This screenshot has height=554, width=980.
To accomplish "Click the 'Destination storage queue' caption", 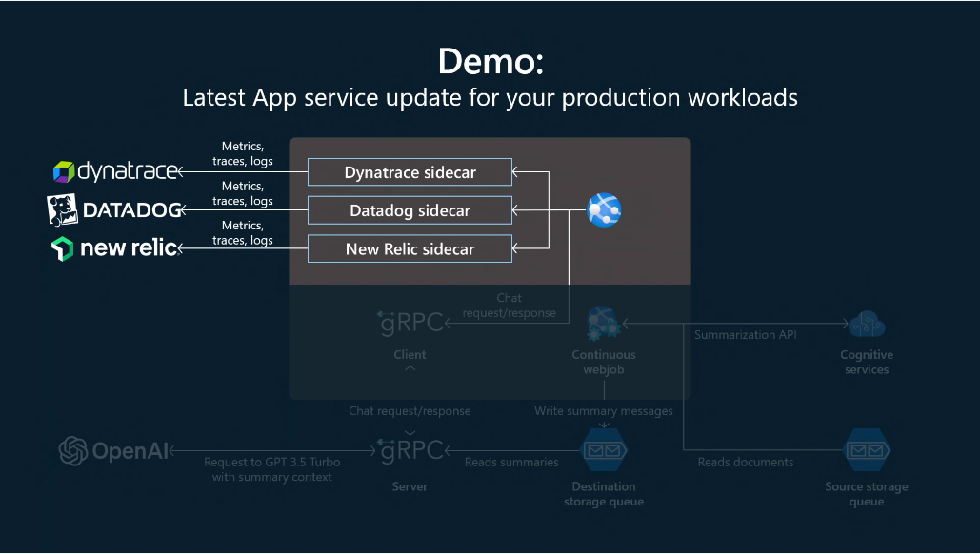I will (604, 494).
